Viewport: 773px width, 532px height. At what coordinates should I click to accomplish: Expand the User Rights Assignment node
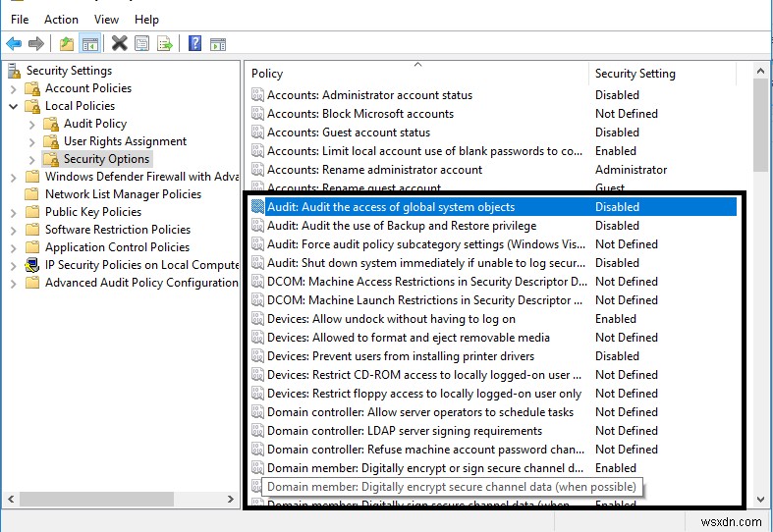(x=32, y=142)
